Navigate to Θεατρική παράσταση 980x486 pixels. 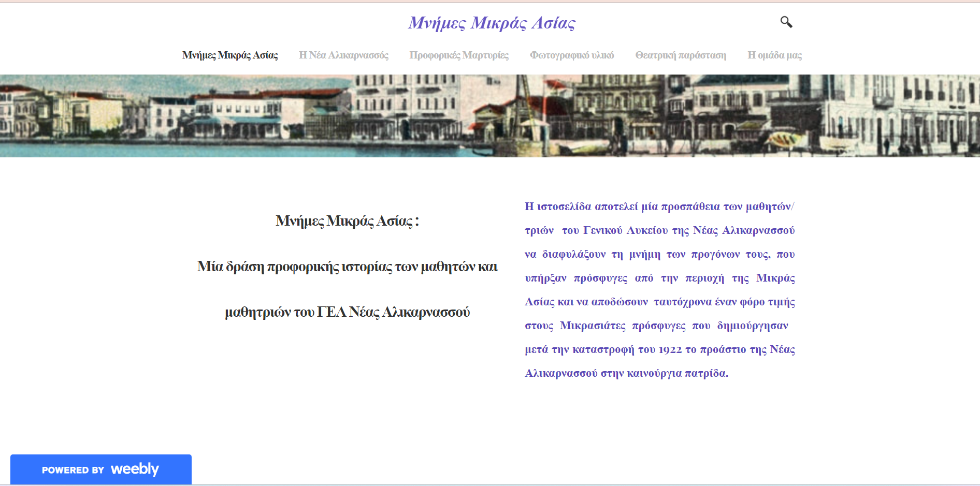point(681,55)
